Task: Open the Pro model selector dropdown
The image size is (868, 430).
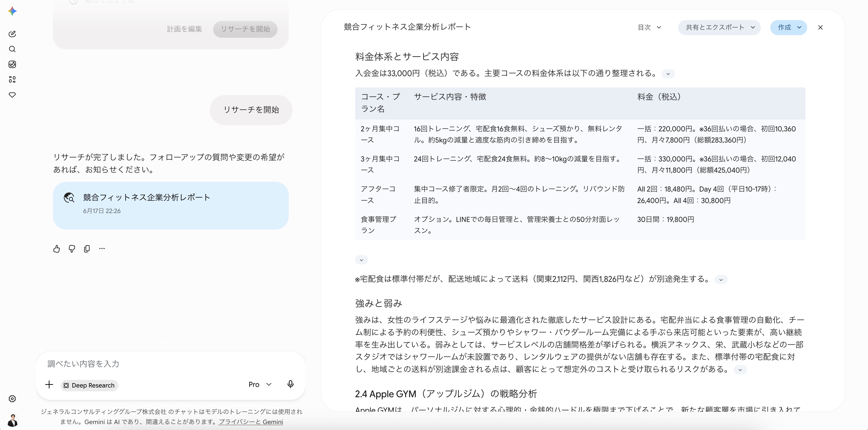Action: pyautogui.click(x=260, y=385)
